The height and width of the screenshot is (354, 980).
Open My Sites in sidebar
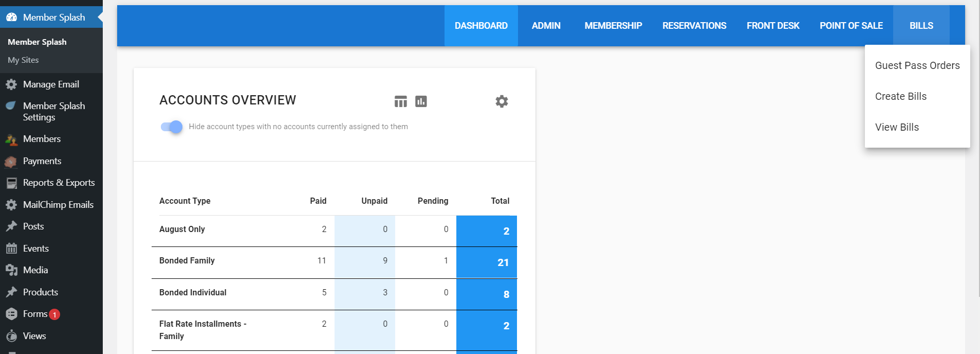23,60
